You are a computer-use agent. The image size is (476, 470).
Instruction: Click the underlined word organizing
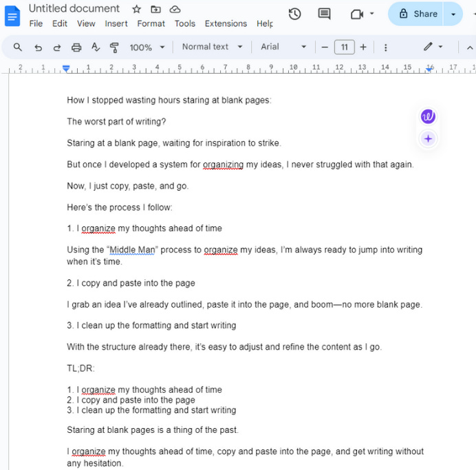click(223, 164)
